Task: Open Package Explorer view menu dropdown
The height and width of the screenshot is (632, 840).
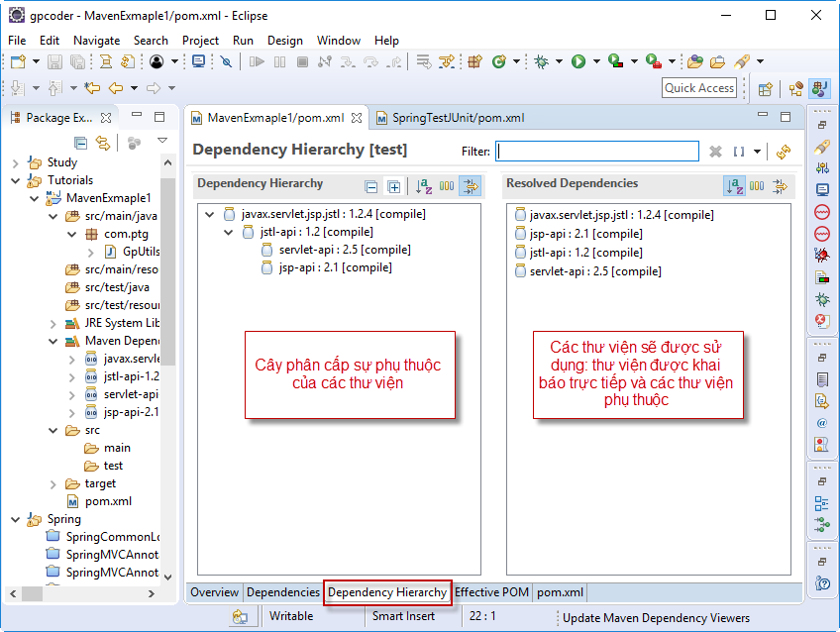Action: click(x=161, y=142)
